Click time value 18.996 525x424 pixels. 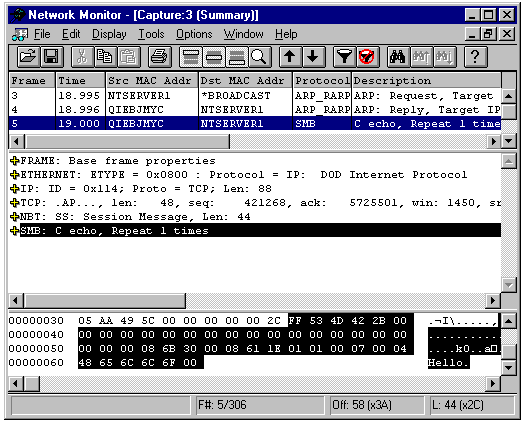tap(79, 110)
